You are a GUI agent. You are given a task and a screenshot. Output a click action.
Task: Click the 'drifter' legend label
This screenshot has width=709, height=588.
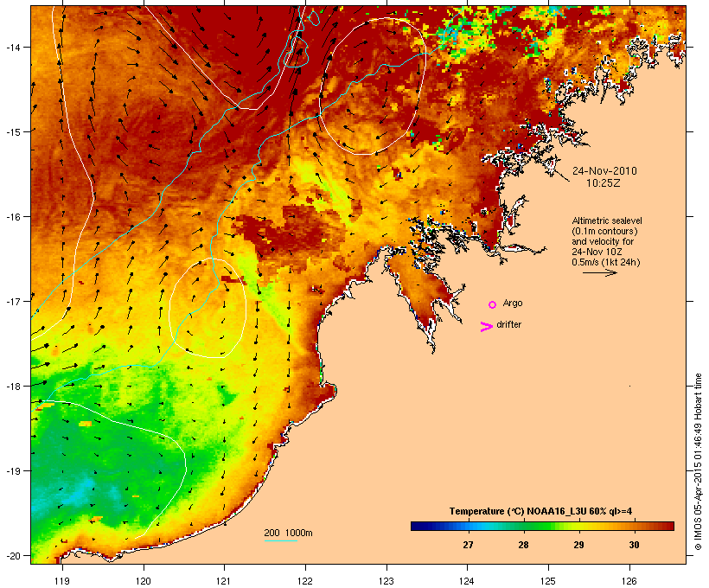point(508,324)
